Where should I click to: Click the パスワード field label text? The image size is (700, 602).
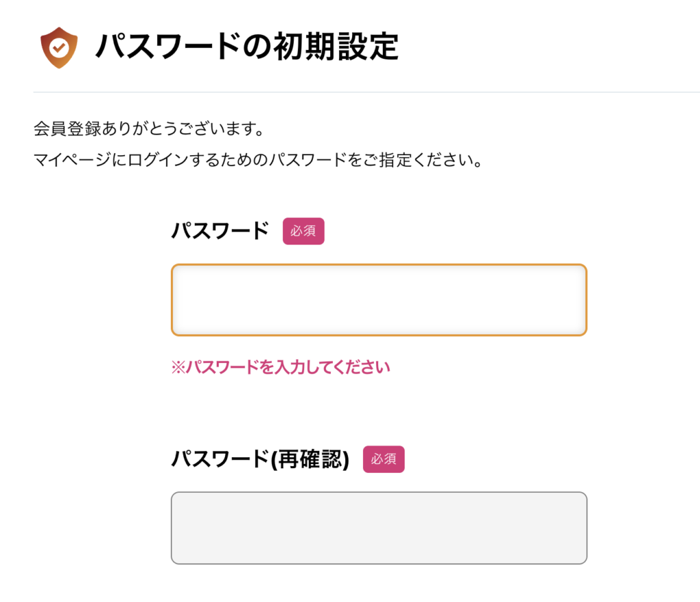coord(220,231)
